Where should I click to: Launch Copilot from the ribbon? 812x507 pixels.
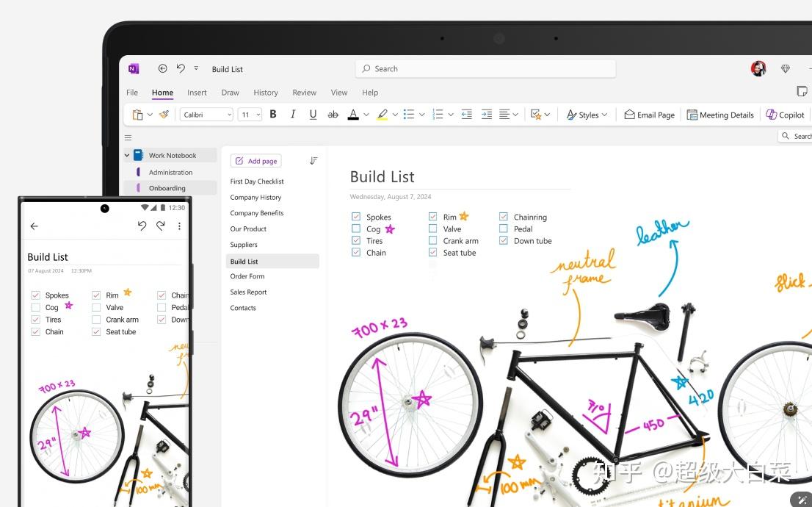[x=785, y=115]
